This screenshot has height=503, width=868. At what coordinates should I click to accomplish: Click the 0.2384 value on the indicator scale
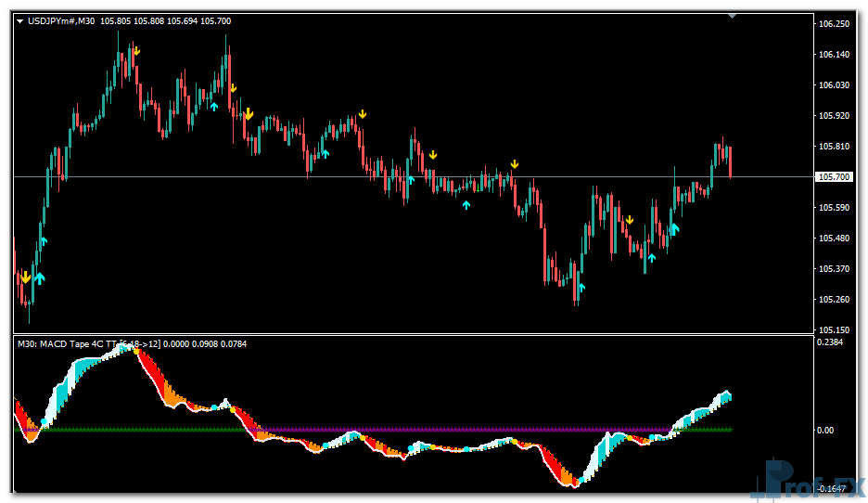(832, 342)
